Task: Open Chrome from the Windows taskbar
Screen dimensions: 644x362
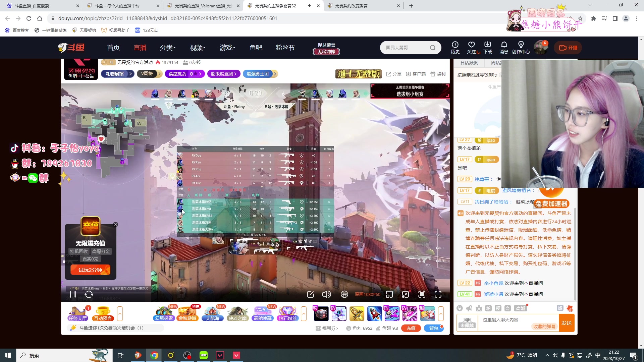Action: (154, 355)
